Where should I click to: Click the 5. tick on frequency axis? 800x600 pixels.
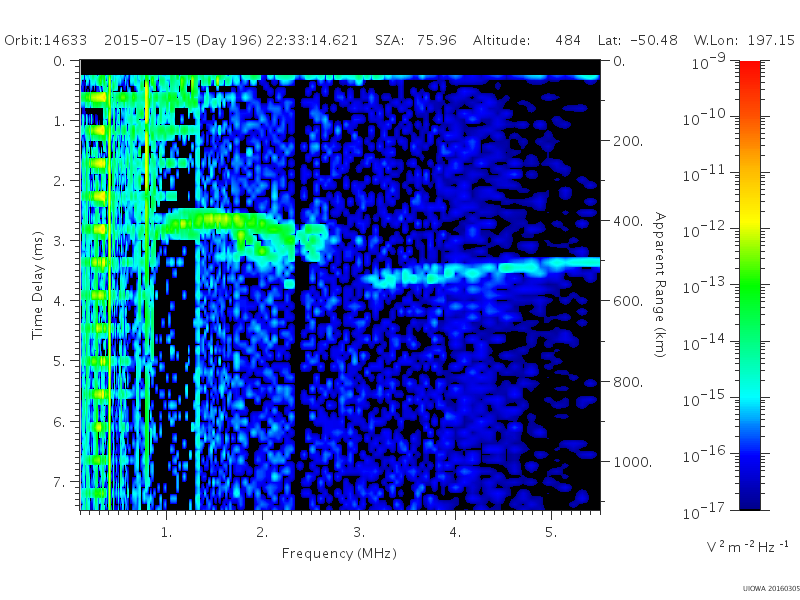coord(551,533)
